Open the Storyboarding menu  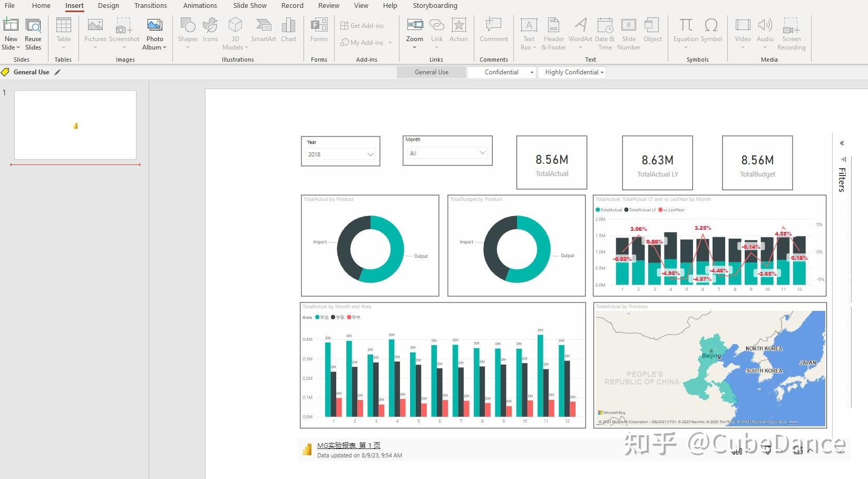[x=435, y=6]
